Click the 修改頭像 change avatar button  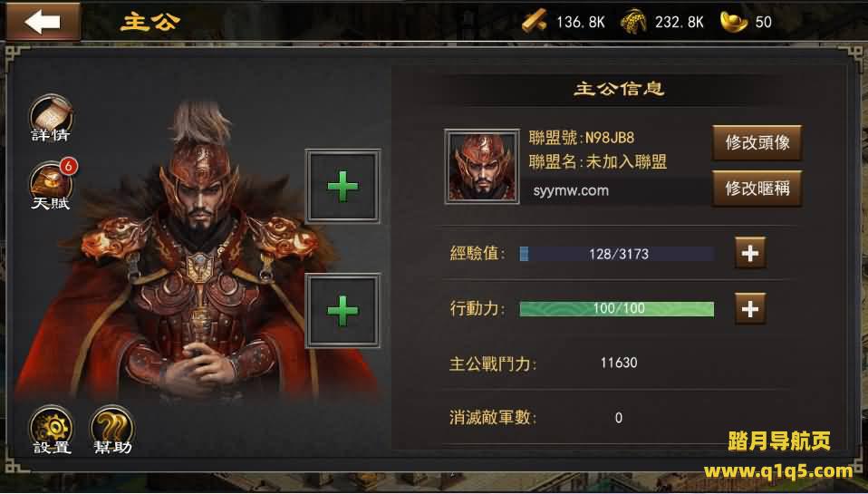(757, 143)
